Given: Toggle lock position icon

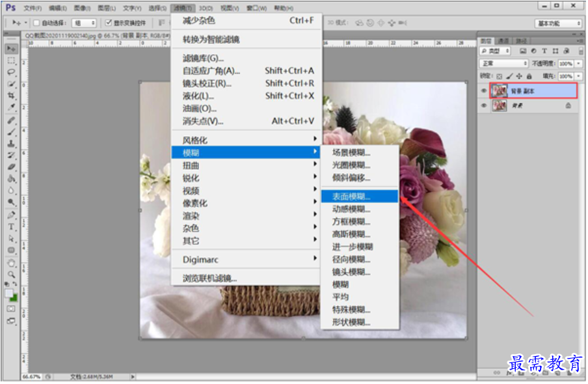Looking at the screenshot, I should click(x=519, y=76).
